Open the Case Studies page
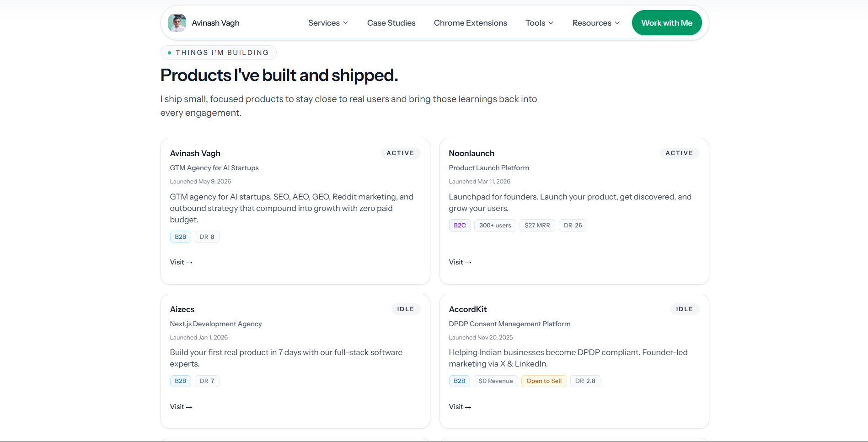Image resolution: width=868 pixels, height=442 pixels. click(x=391, y=23)
